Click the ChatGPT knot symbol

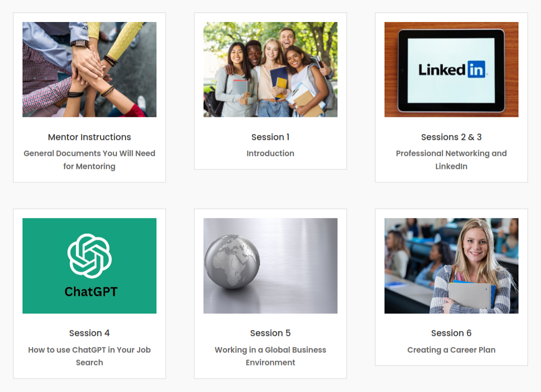pyautogui.click(x=89, y=255)
